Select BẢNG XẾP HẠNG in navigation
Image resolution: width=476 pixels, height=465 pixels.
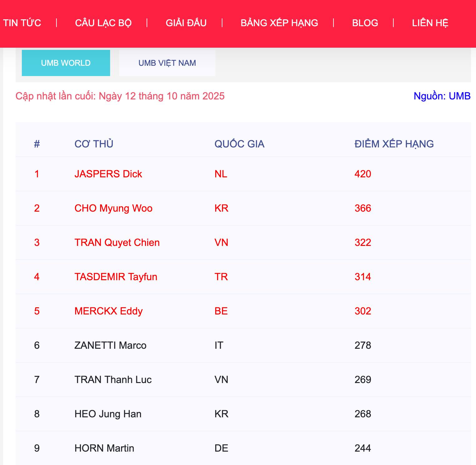[x=279, y=23]
